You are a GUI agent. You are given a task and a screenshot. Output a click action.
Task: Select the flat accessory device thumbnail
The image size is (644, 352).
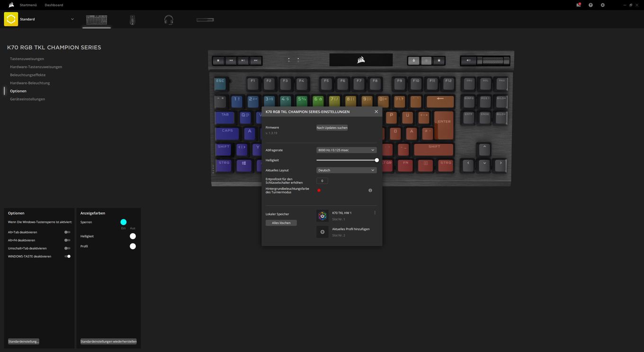coord(205,20)
